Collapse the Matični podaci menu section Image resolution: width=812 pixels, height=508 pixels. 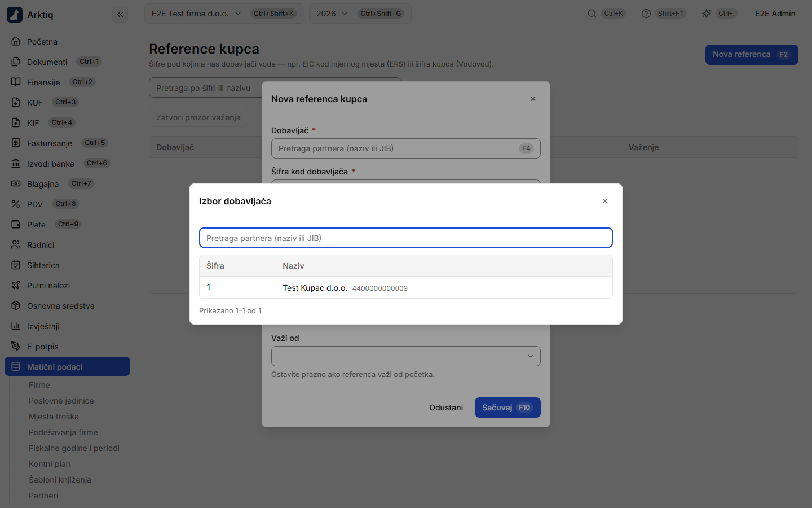[x=67, y=367]
